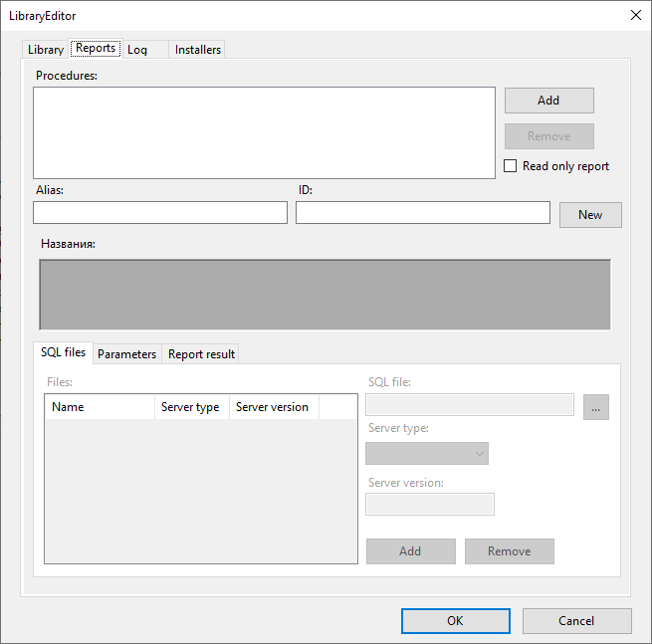Click the Server version column header
Viewport: 652px width, 644px height.
(x=273, y=407)
